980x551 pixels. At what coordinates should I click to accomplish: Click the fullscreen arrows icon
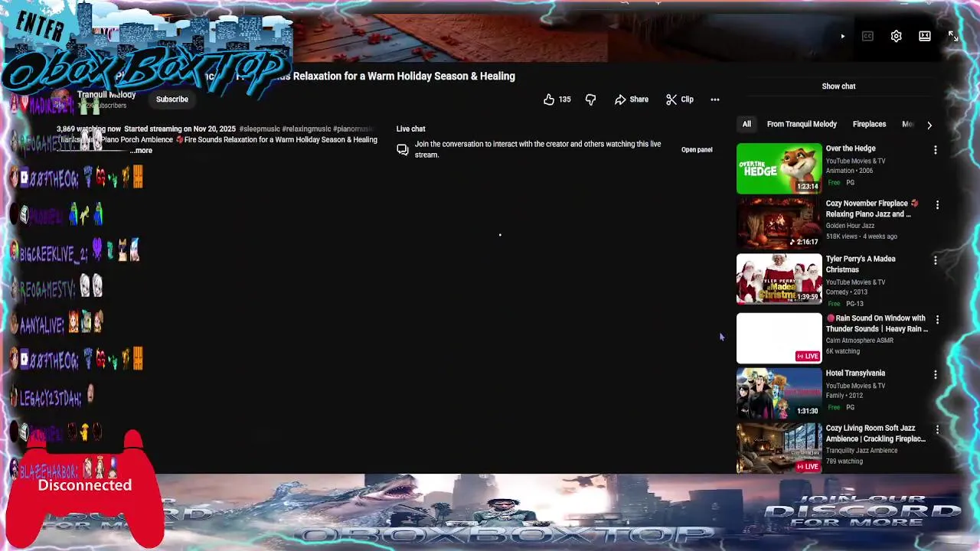click(953, 36)
